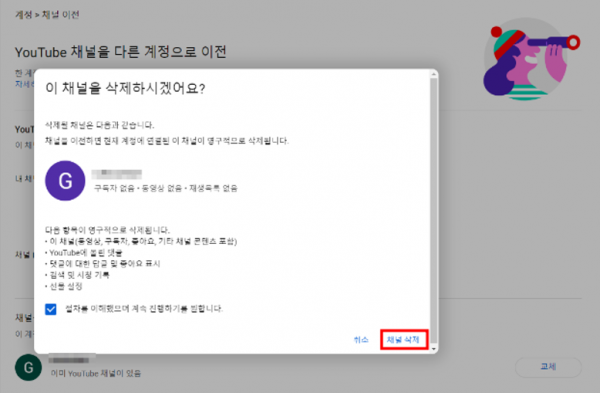
Task: Click the purple G channel avatar
Action: pos(65,181)
